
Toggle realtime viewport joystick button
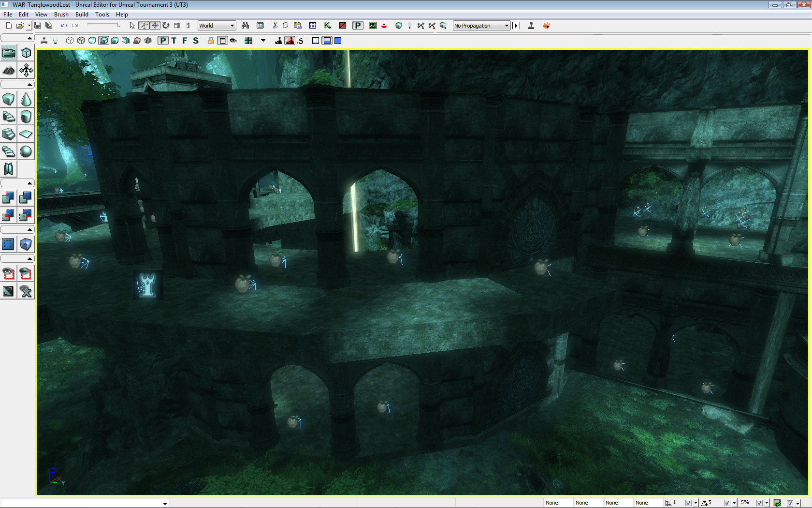(x=44, y=41)
